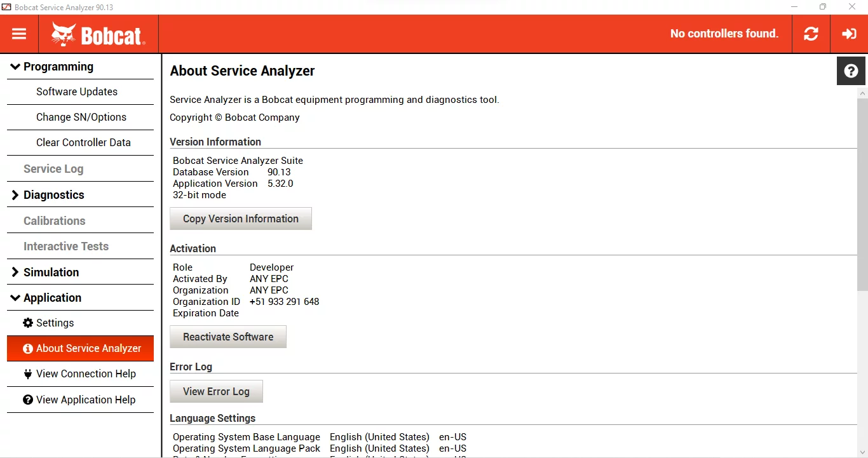Open the help question mark button
Screen dimensions: 868x458
[851, 71]
